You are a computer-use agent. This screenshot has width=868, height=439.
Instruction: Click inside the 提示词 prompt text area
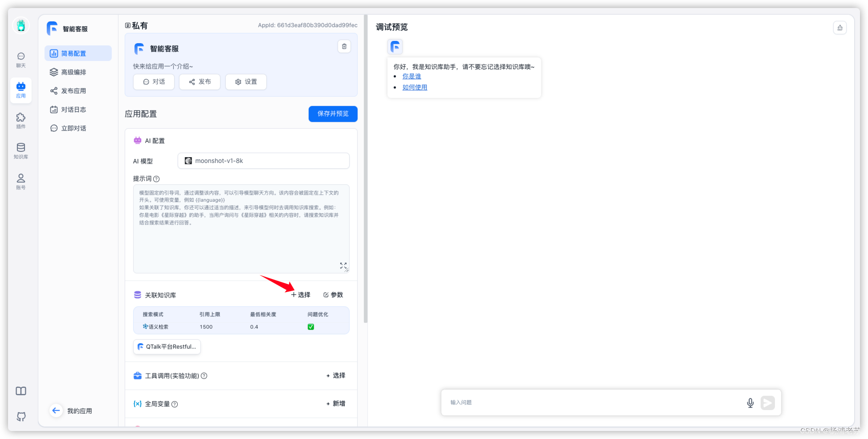click(241, 229)
